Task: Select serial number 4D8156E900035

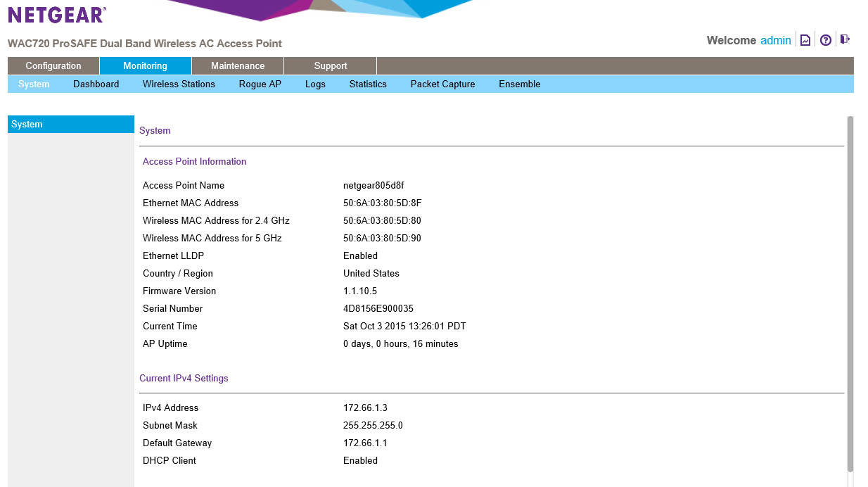Action: click(x=378, y=308)
